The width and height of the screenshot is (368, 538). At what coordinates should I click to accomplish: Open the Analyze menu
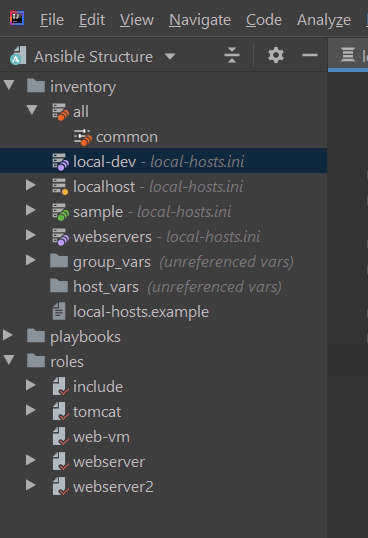coord(324,20)
